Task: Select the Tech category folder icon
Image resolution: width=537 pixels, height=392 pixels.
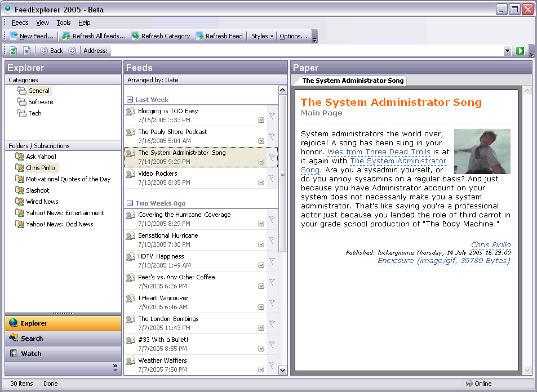Action: coord(22,113)
